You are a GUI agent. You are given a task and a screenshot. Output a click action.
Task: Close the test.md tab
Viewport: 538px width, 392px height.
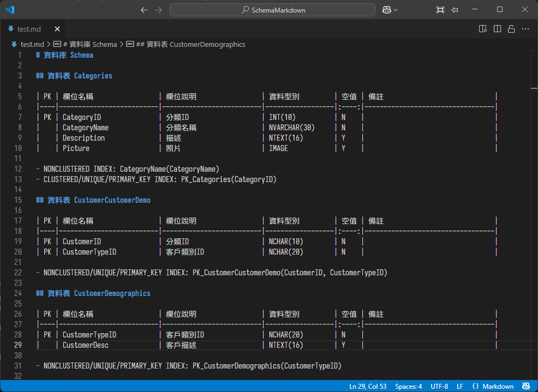[x=57, y=29]
